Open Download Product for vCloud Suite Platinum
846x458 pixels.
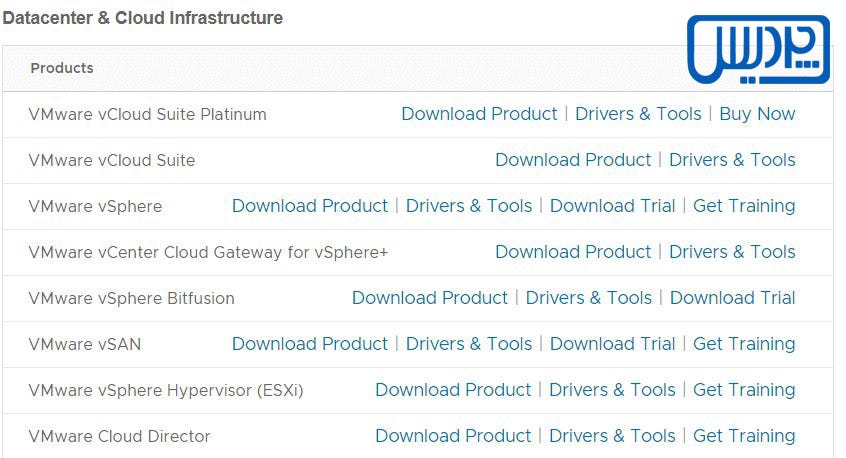pyautogui.click(x=479, y=114)
